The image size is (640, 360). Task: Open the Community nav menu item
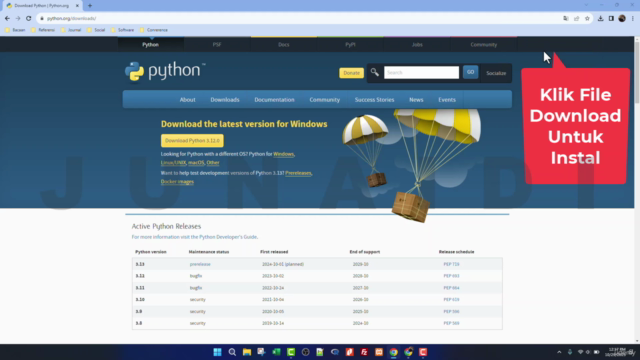[324, 100]
